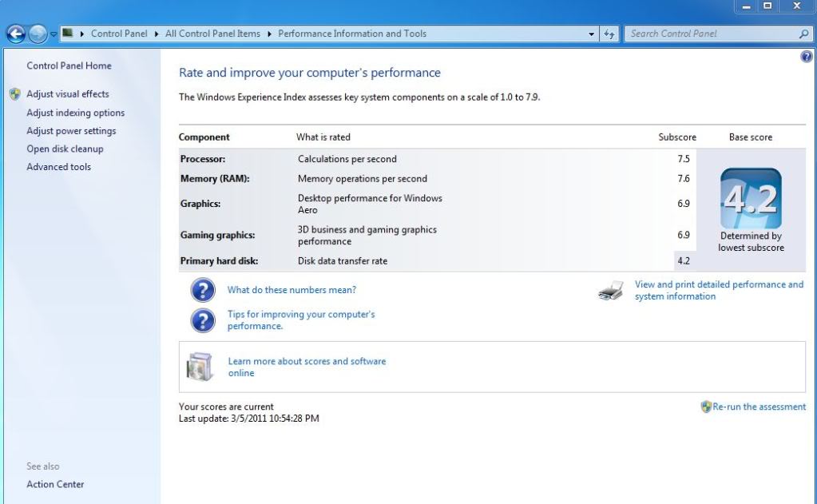This screenshot has width=817, height=504.
Task: Open Help via the blue question icon
Action: tap(806, 56)
